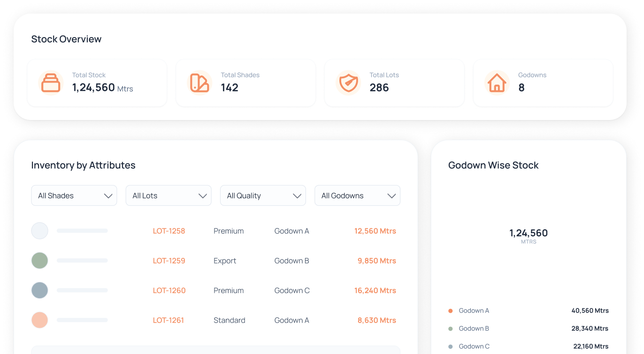Click the Inventory by Attributes heading
644x354 pixels.
pos(83,165)
